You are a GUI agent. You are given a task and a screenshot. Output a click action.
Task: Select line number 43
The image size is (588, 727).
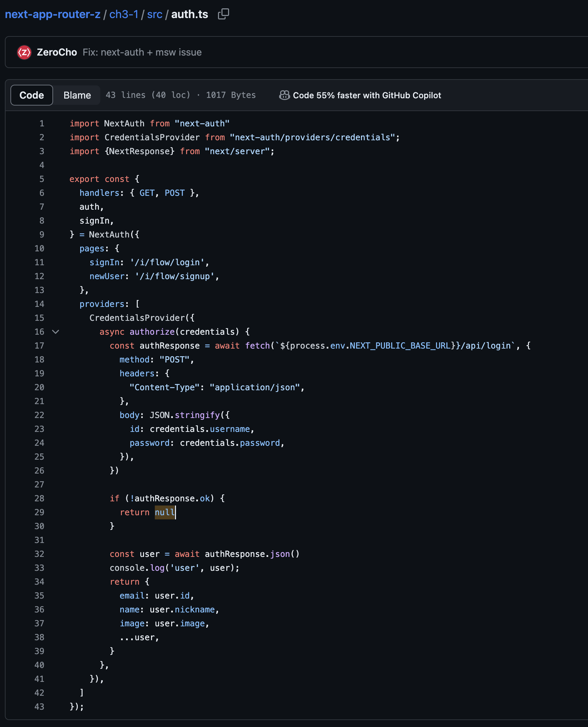pyautogui.click(x=39, y=707)
